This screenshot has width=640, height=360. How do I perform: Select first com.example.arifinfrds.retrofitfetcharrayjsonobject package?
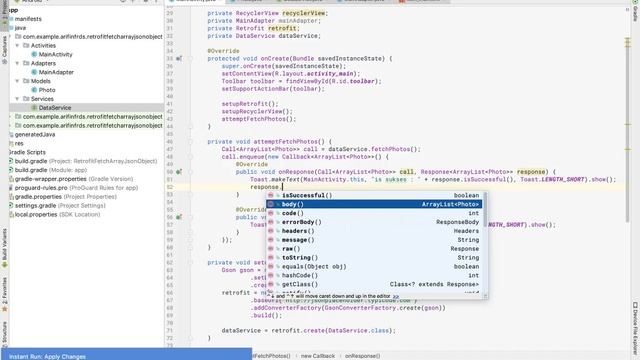(92, 37)
